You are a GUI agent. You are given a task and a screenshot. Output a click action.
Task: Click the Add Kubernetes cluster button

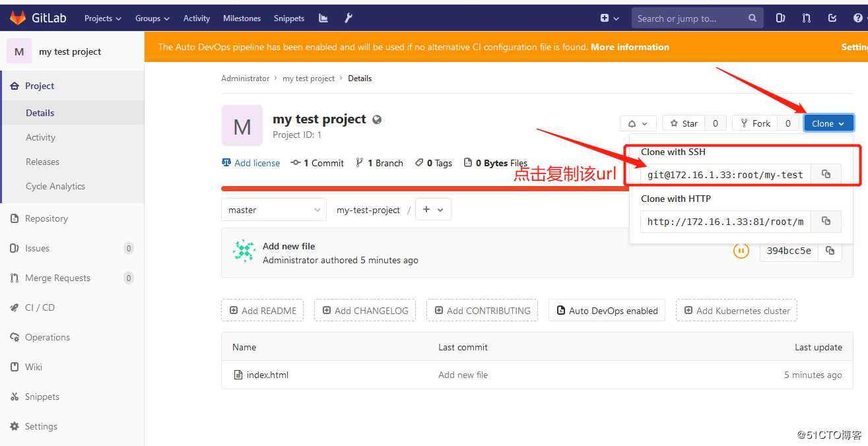737,310
